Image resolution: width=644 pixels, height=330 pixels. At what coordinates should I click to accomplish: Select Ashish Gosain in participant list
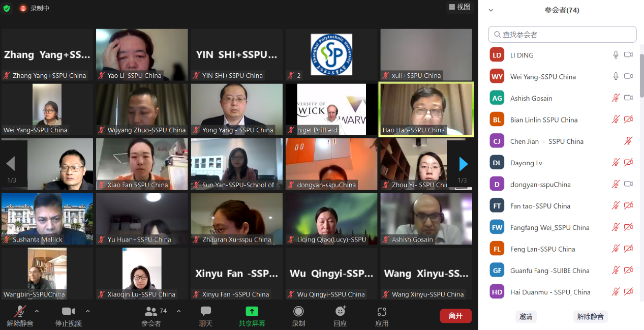[531, 98]
